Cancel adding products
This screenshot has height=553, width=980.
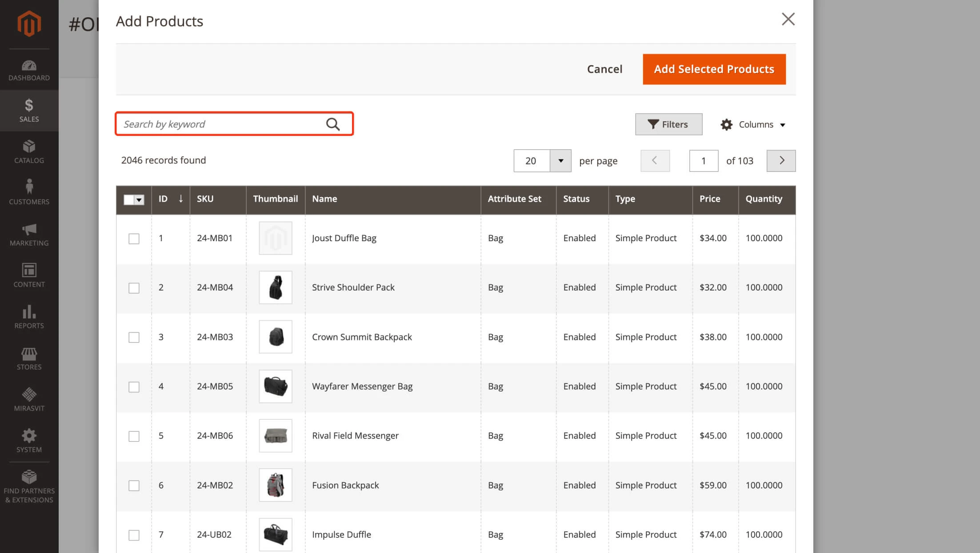(604, 69)
